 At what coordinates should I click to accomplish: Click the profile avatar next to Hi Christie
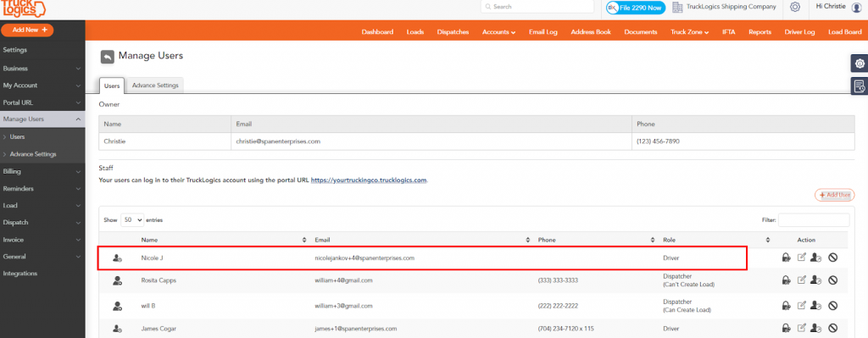coord(857,7)
